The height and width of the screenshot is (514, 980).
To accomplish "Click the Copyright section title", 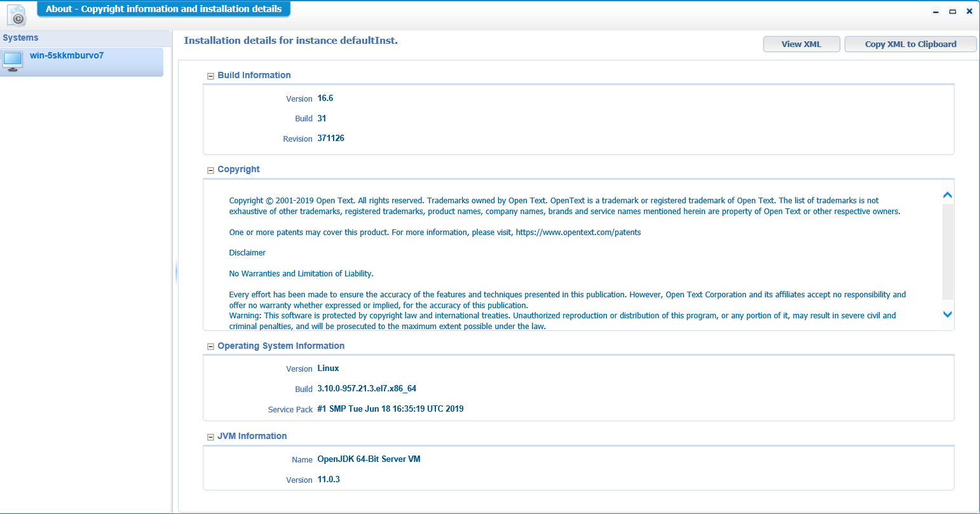I will coord(238,169).
